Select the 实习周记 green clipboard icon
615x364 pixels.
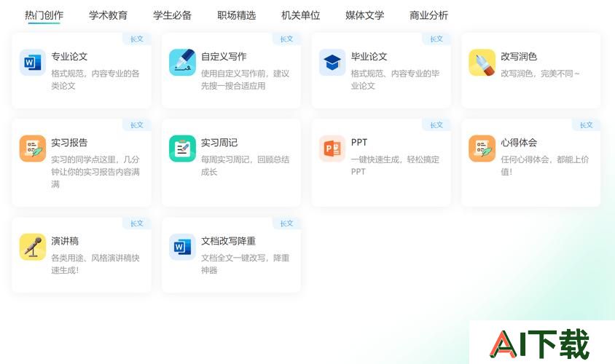(x=182, y=149)
